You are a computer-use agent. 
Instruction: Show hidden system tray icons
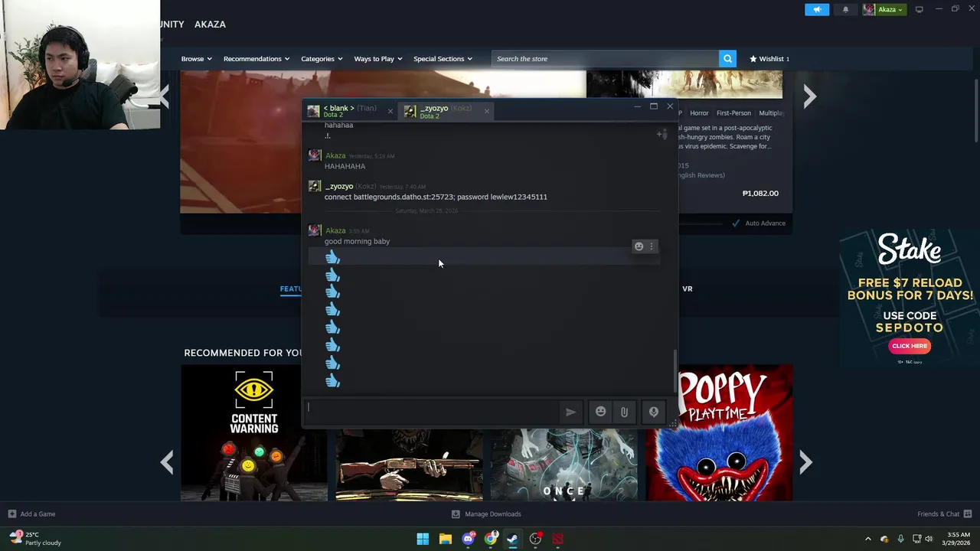click(867, 539)
